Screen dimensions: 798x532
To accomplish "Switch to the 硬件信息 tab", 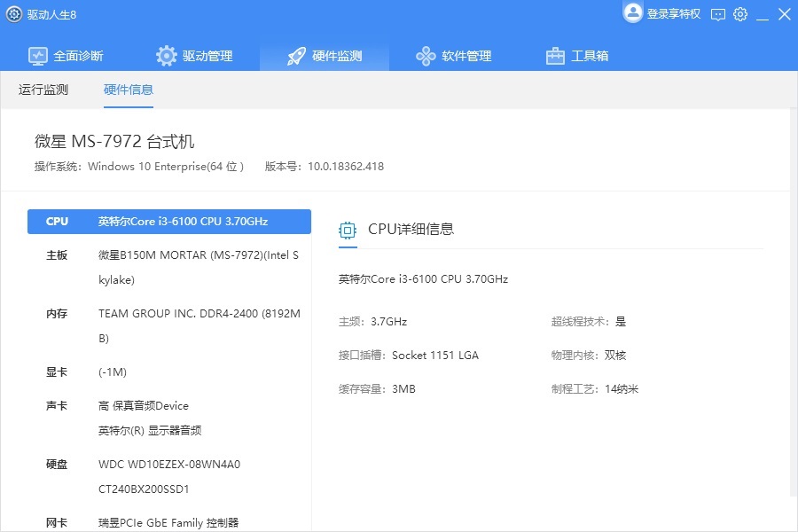I will 129,89.
